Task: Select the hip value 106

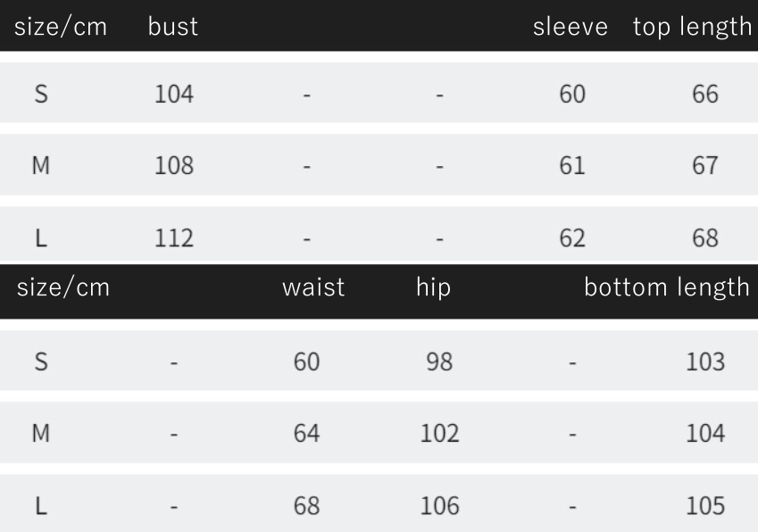Action: (439, 506)
